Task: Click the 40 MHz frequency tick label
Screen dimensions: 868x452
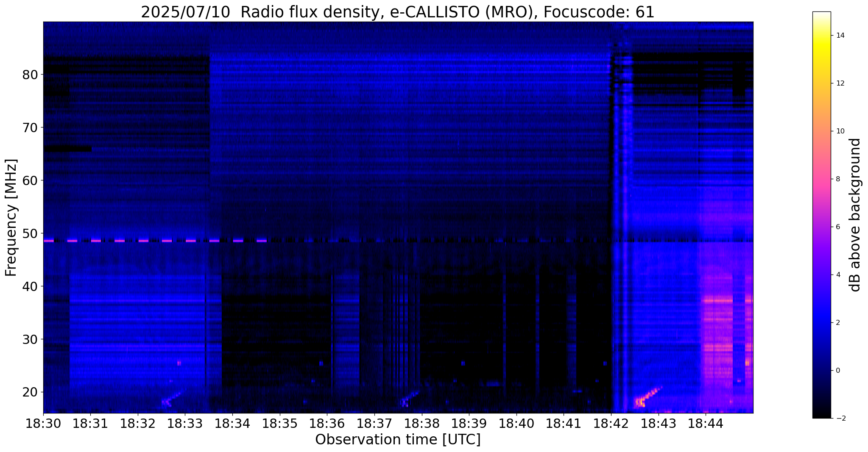Action: click(x=30, y=287)
